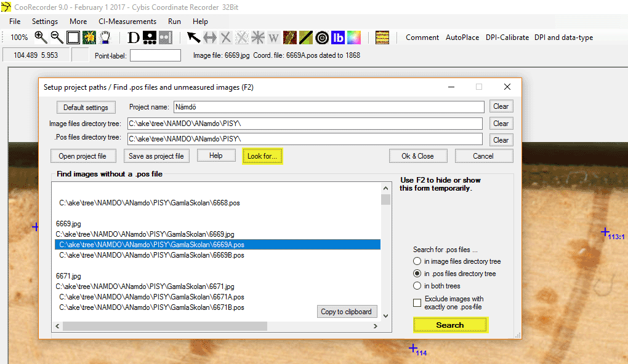Click Save as project file button

(x=156, y=156)
